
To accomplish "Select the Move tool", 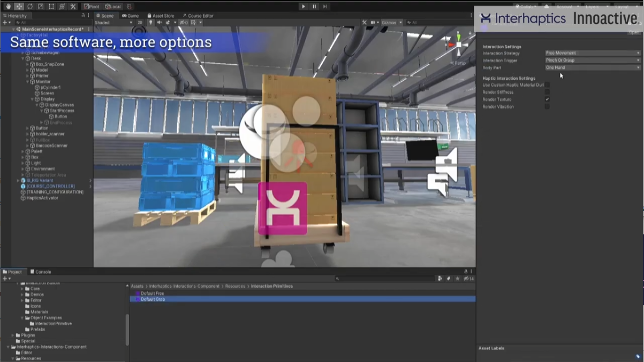I will click(x=19, y=6).
